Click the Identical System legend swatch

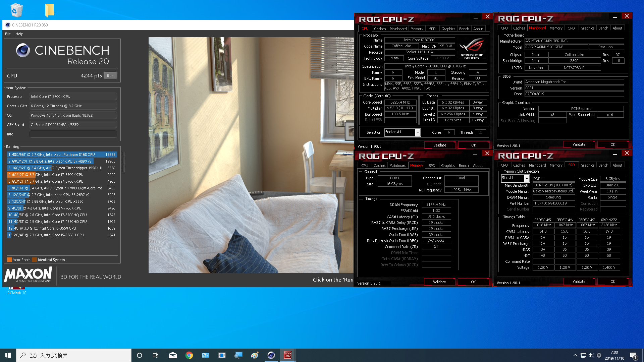point(34,259)
